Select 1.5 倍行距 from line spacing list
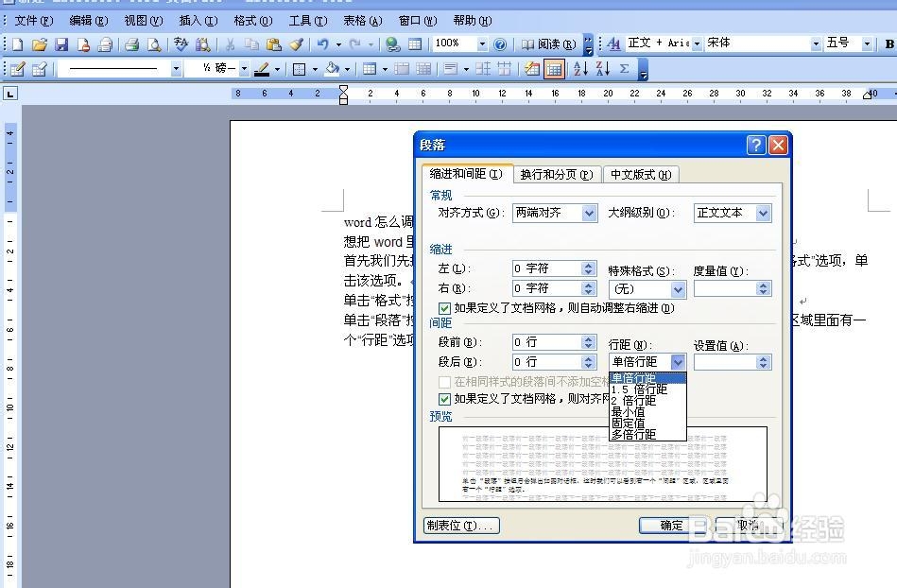This screenshot has height=588, width=897. tap(638, 389)
